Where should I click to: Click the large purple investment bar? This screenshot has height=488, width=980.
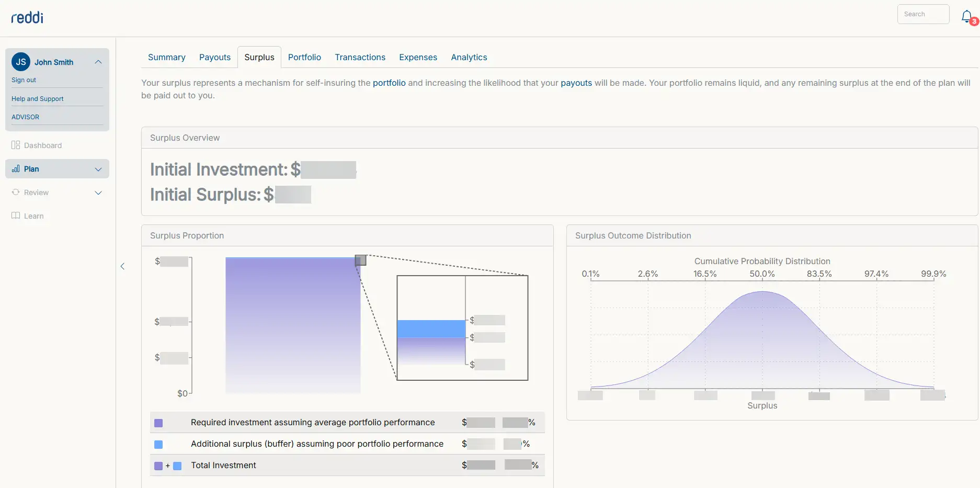click(x=293, y=325)
